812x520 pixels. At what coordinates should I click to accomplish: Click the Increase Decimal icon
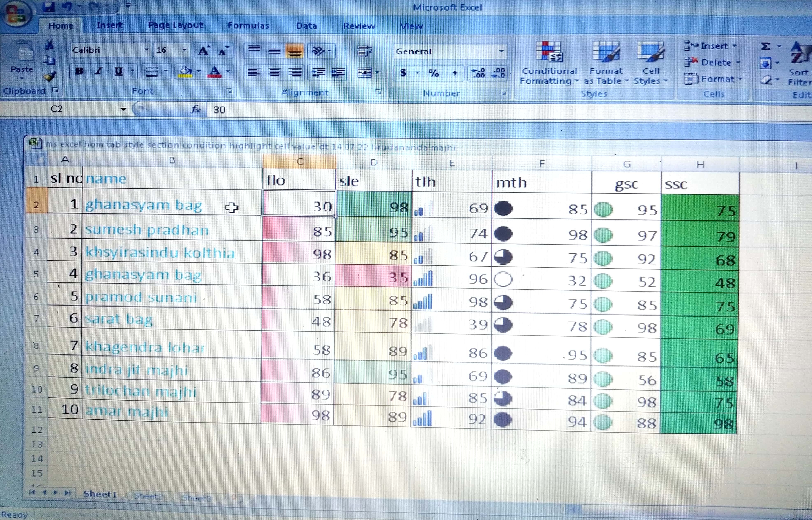[x=478, y=73]
